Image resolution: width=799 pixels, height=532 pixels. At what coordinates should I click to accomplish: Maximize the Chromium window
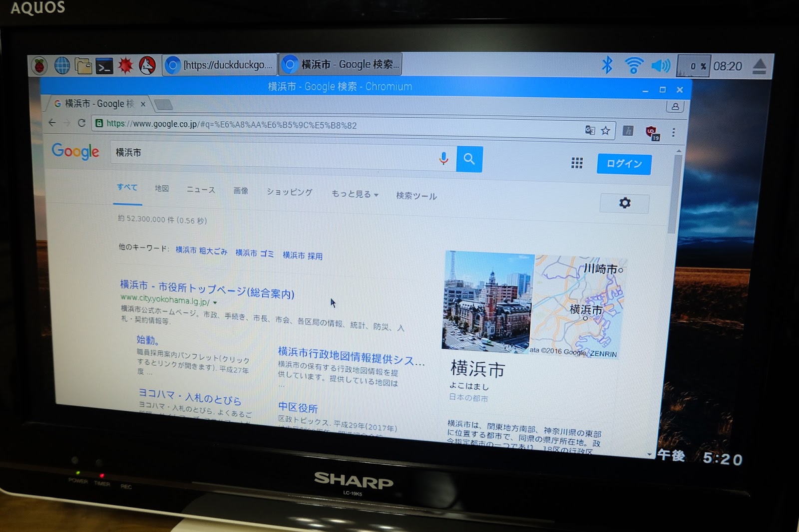point(663,90)
